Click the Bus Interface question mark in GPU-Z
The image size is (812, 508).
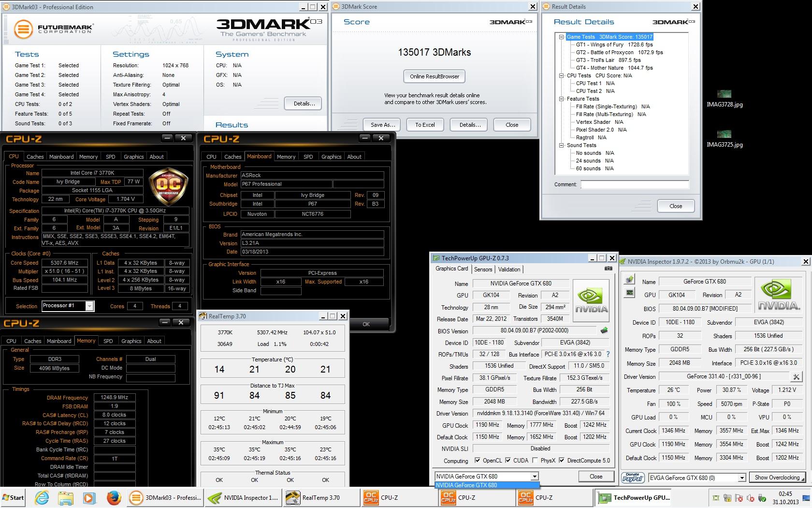pyautogui.click(x=608, y=354)
